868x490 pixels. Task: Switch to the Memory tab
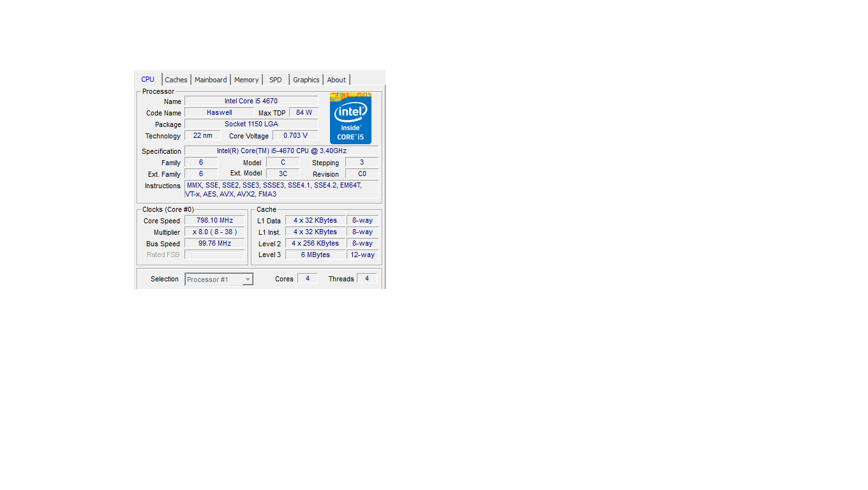(246, 80)
